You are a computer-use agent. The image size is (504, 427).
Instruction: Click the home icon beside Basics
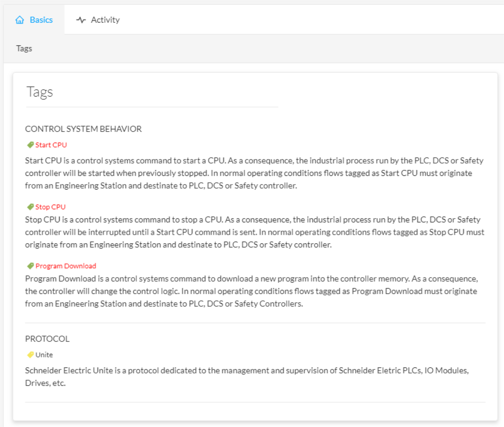point(20,20)
